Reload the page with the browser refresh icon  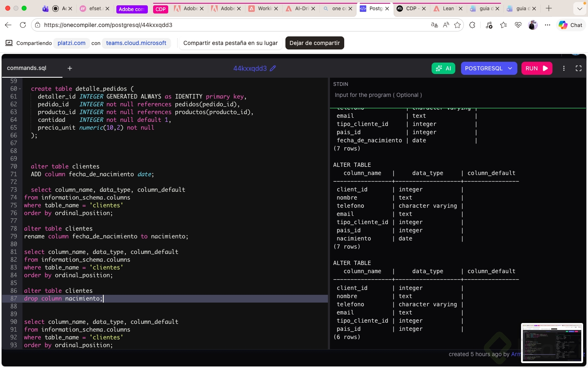tap(23, 25)
